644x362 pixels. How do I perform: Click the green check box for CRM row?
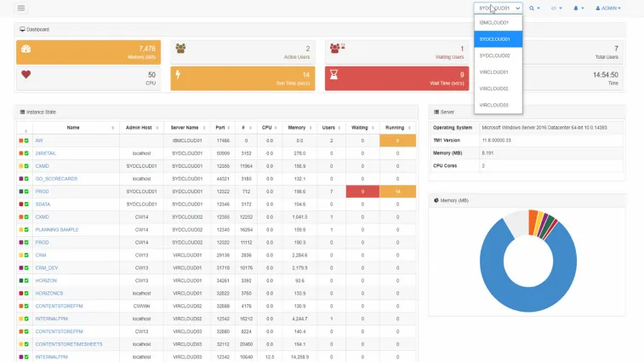tap(26, 255)
